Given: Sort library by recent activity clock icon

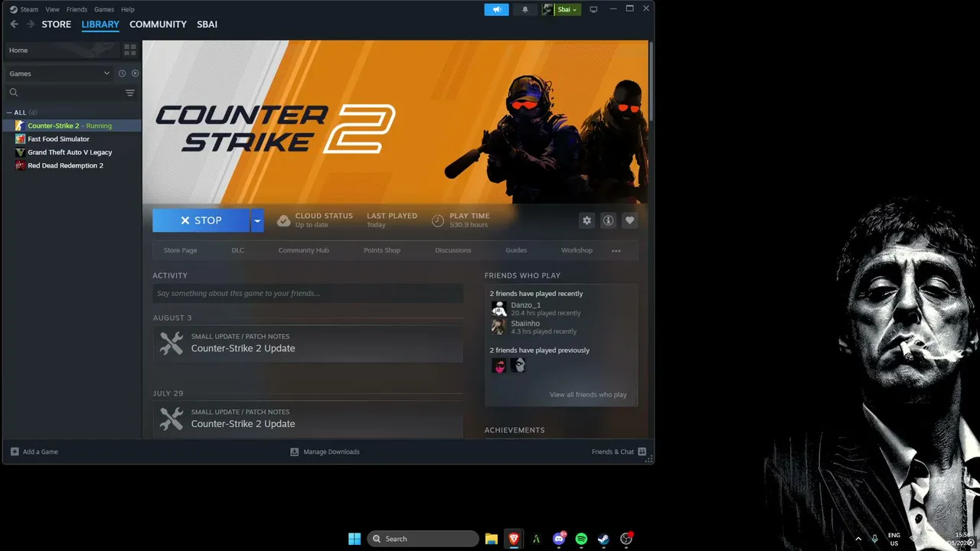Looking at the screenshot, I should pos(122,73).
